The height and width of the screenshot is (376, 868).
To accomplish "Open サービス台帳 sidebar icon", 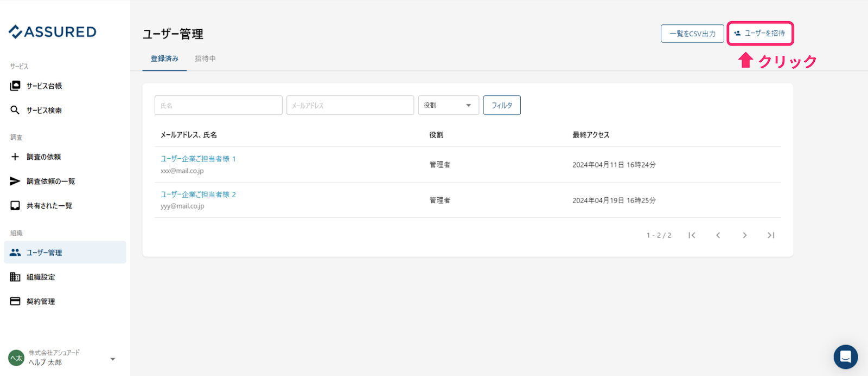I will click(x=15, y=86).
